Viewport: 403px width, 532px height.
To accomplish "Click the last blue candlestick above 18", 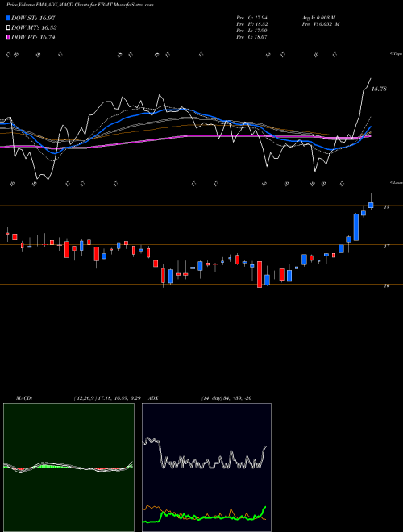I will [371, 205].
